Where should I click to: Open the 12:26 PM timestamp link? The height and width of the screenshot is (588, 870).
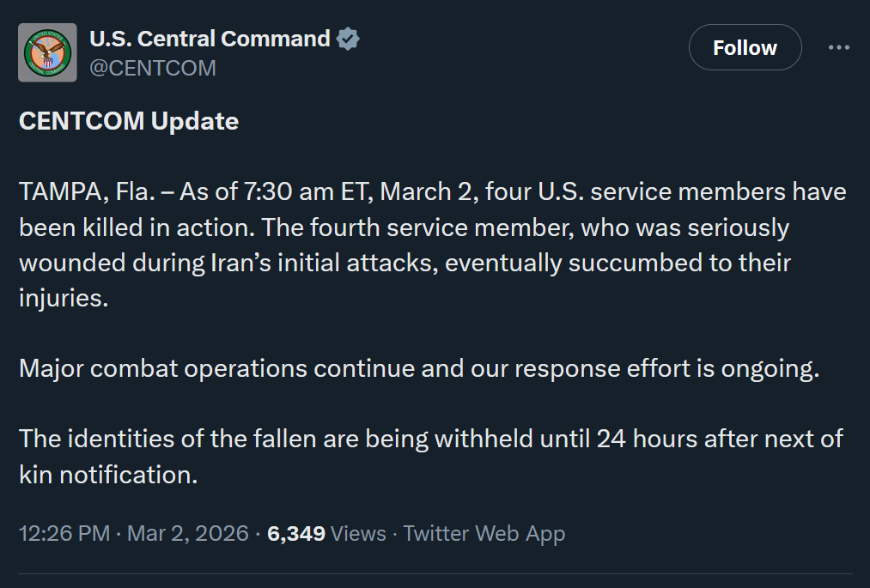point(64,533)
